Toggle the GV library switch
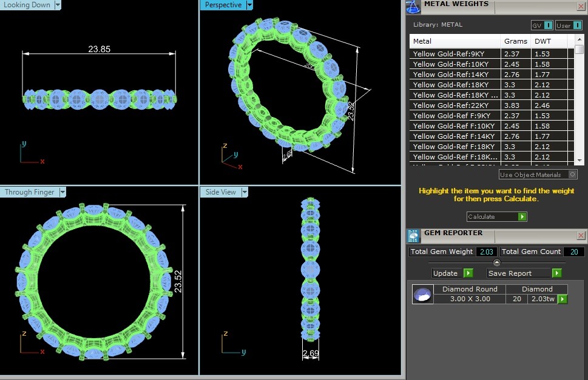 [548, 25]
